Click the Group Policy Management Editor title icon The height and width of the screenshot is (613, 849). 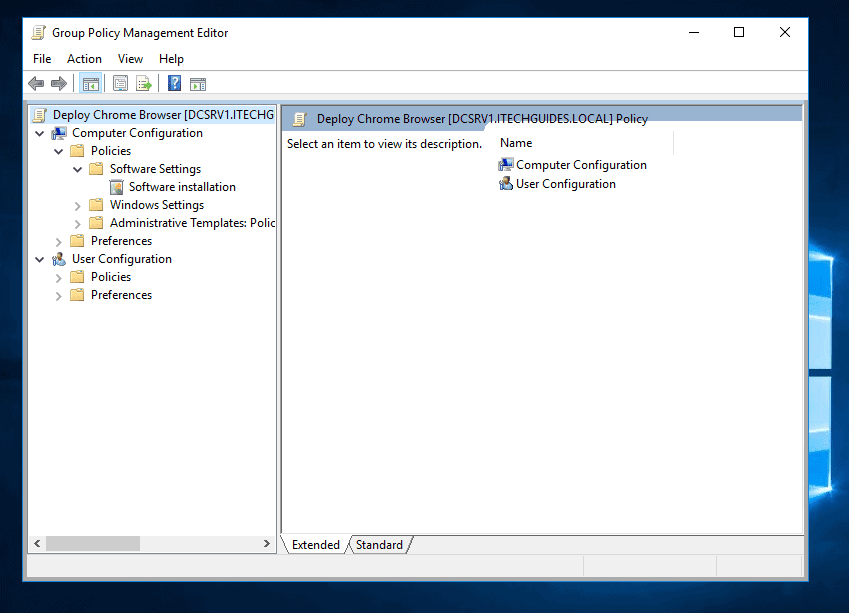(38, 32)
